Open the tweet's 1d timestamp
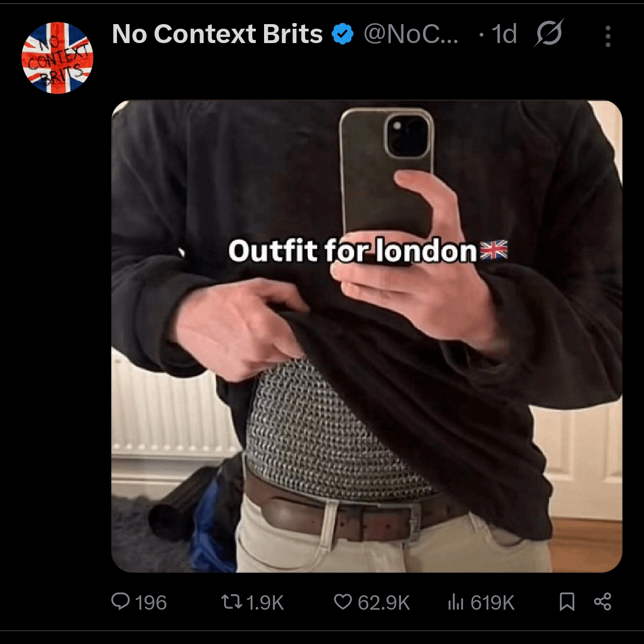 click(x=504, y=34)
